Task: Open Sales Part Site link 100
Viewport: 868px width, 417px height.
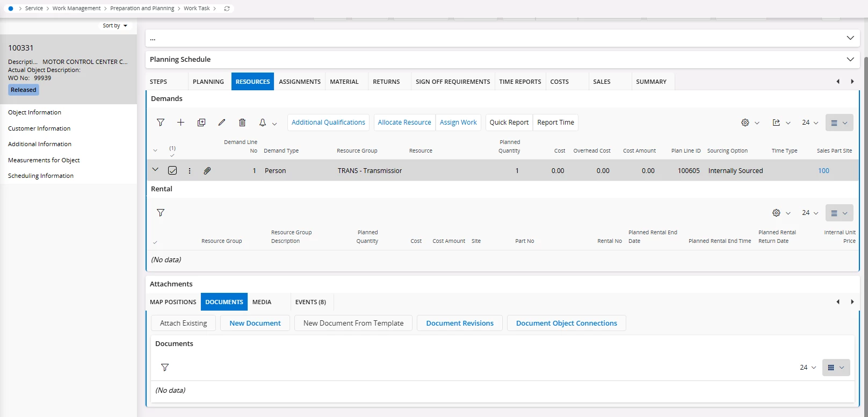Action: pyautogui.click(x=823, y=171)
